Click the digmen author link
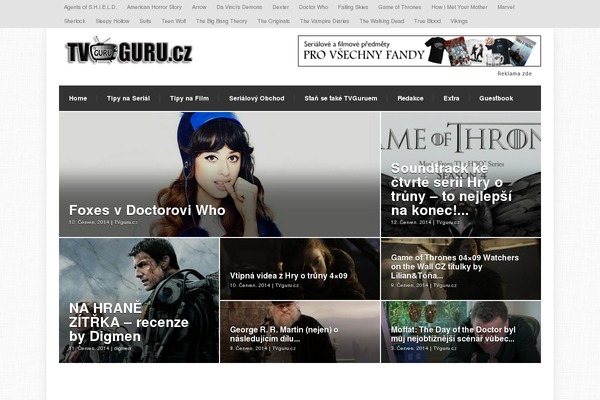Viewport: 600px width, 400px height. [122, 348]
